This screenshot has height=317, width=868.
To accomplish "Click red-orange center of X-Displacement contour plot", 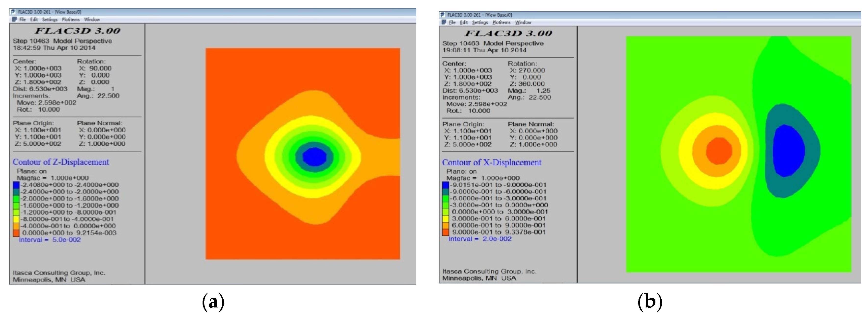I will pyautogui.click(x=719, y=151).
